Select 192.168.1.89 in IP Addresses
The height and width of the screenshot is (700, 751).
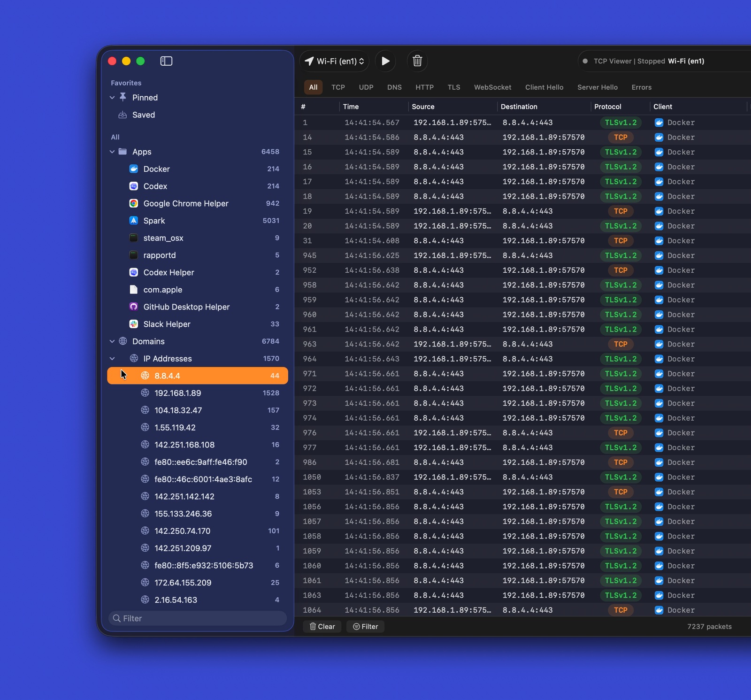point(198,393)
